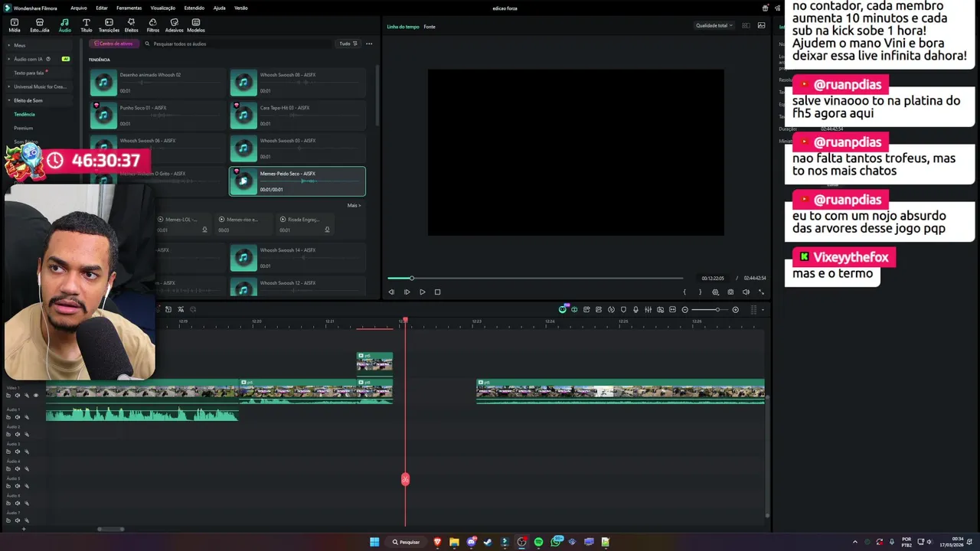Open the Tudo filter dropdown
Image resolution: width=980 pixels, height=551 pixels.
click(x=348, y=44)
